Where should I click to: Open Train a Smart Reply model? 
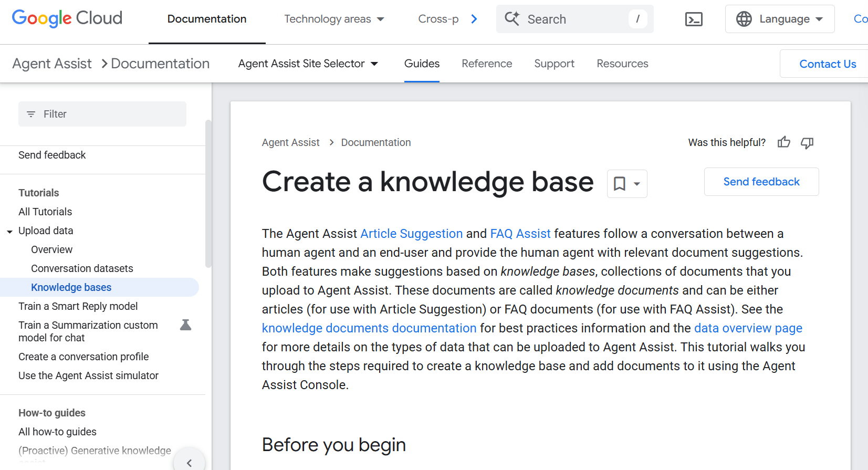click(x=78, y=306)
